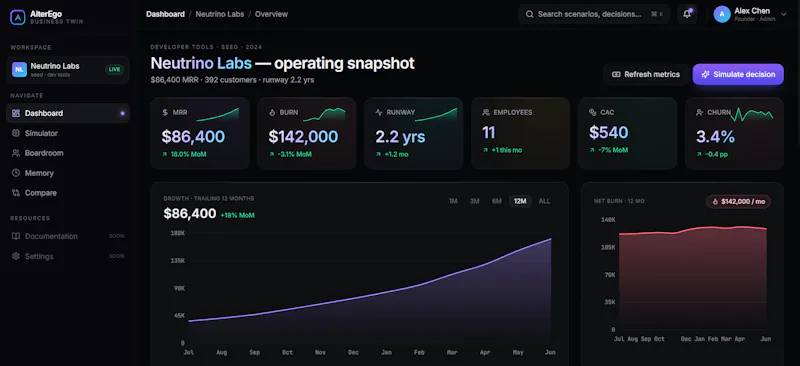Click the Dashboard breadcrumb link

coord(165,14)
